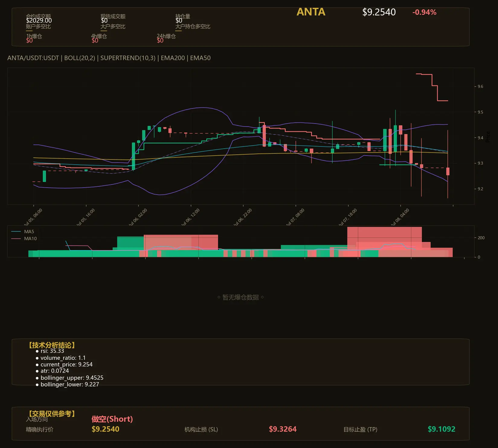Click the 大户持仓多空比 label
Image resolution: width=498 pixels, height=448 pixels.
point(193,26)
